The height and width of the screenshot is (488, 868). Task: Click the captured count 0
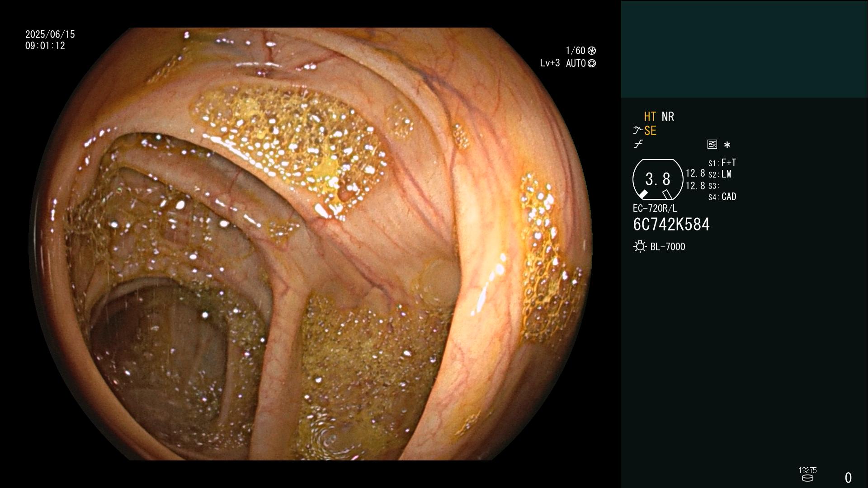(848, 478)
